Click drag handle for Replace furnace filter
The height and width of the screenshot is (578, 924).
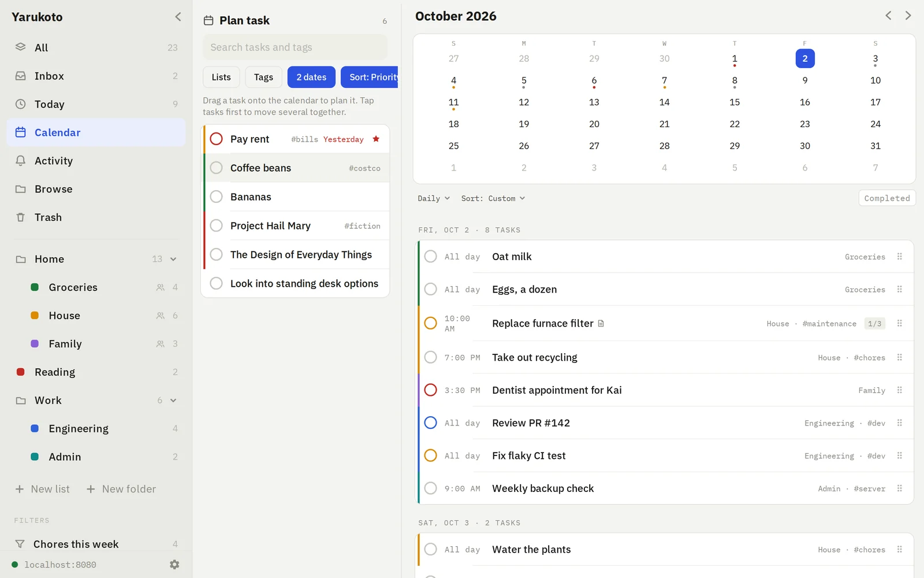tap(899, 323)
